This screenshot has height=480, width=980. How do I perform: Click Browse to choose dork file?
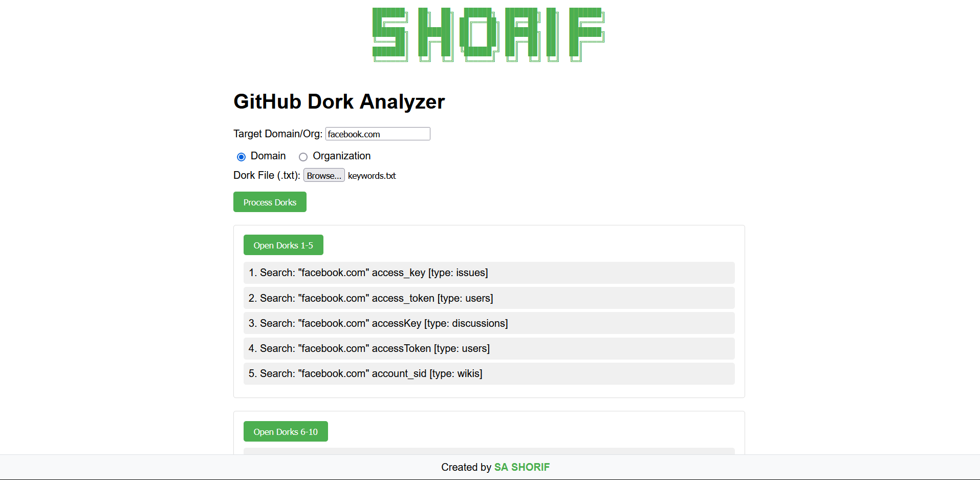(x=324, y=176)
